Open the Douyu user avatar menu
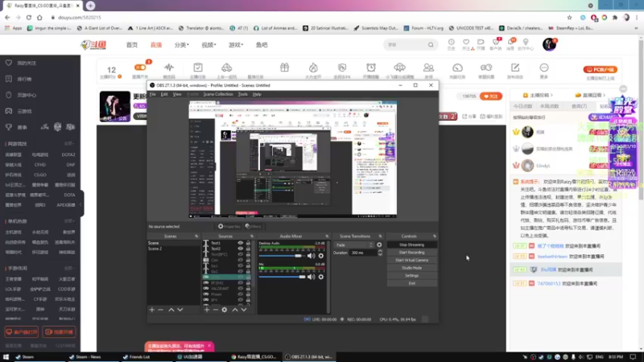644x362 pixels. click(x=549, y=44)
